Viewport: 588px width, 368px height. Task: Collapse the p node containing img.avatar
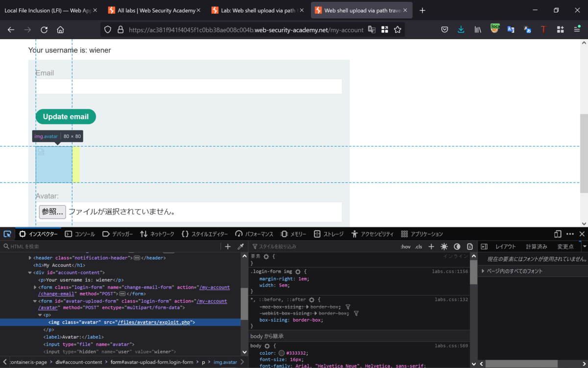[40, 315]
